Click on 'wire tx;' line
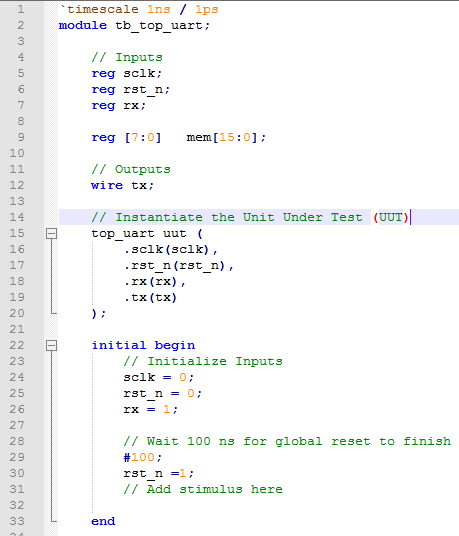 tap(122, 185)
